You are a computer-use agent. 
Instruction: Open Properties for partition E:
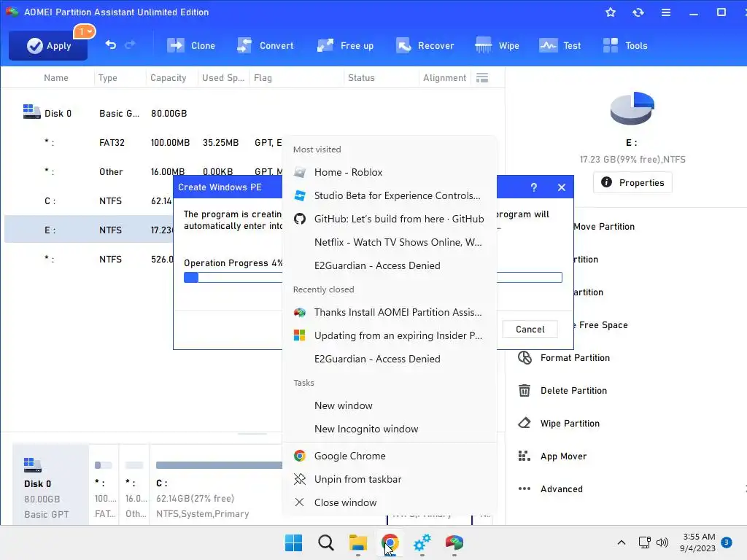(632, 183)
